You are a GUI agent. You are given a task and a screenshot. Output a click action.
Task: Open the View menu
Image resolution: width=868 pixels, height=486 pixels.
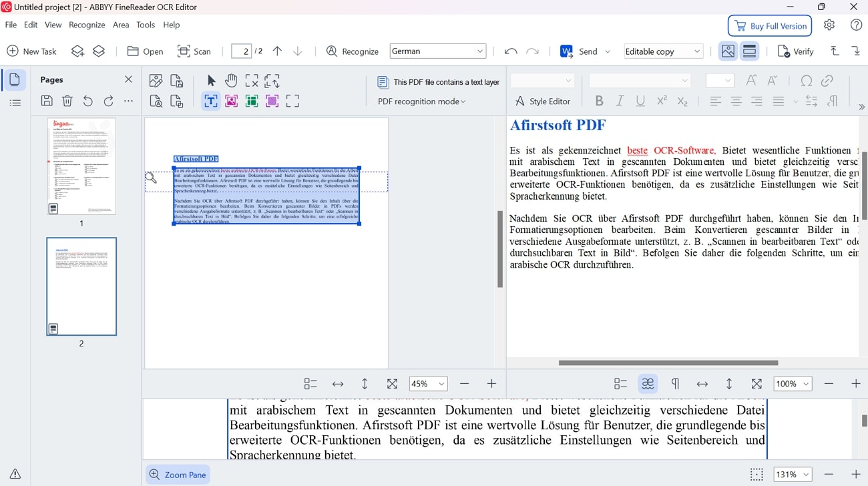point(53,25)
